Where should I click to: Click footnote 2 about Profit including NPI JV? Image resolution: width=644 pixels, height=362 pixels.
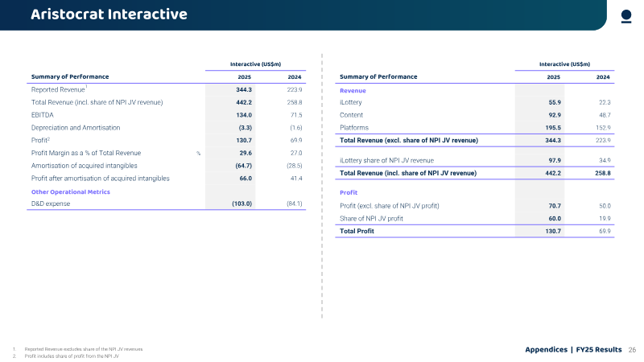[72, 356]
